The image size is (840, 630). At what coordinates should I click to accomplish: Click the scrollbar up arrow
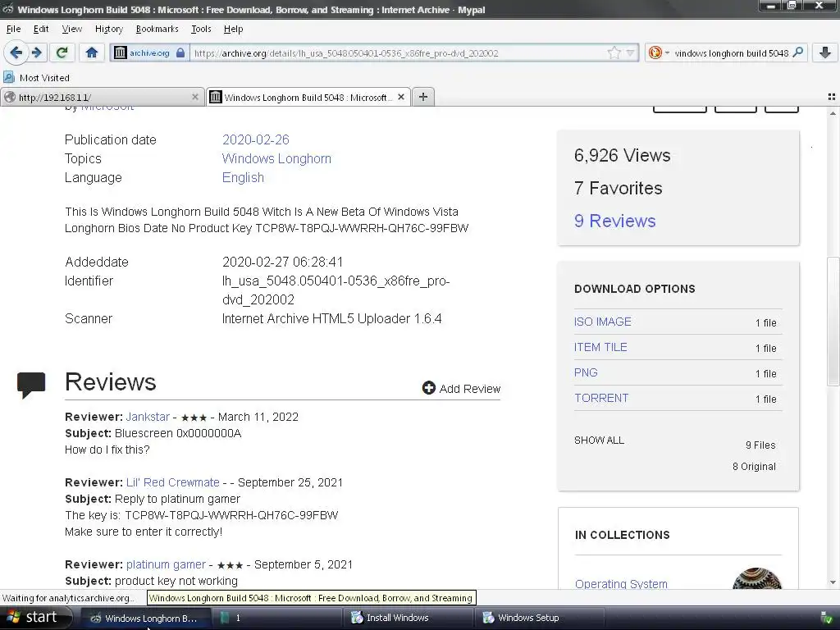(x=833, y=113)
